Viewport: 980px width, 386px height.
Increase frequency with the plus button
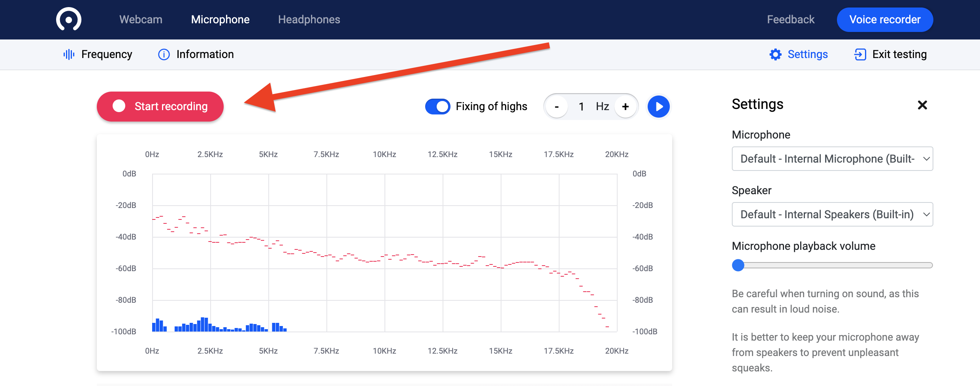click(625, 107)
